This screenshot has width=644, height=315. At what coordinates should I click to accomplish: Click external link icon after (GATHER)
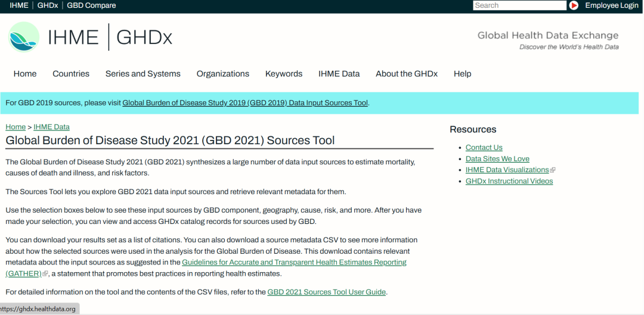[45, 273]
